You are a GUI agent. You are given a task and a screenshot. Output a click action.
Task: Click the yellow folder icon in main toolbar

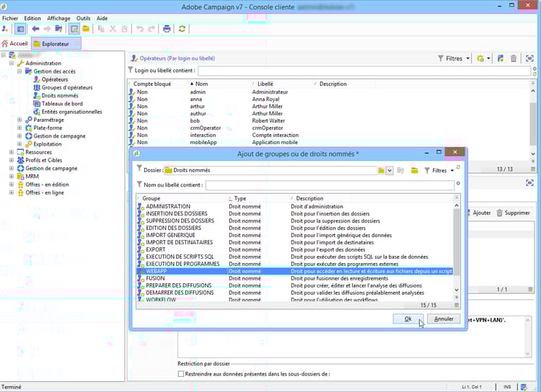[85, 29]
